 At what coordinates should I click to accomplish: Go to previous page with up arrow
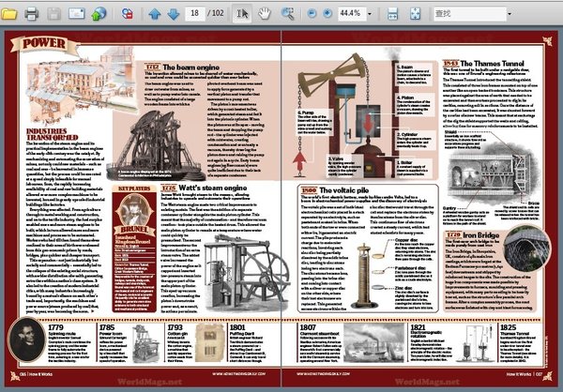click(156, 14)
